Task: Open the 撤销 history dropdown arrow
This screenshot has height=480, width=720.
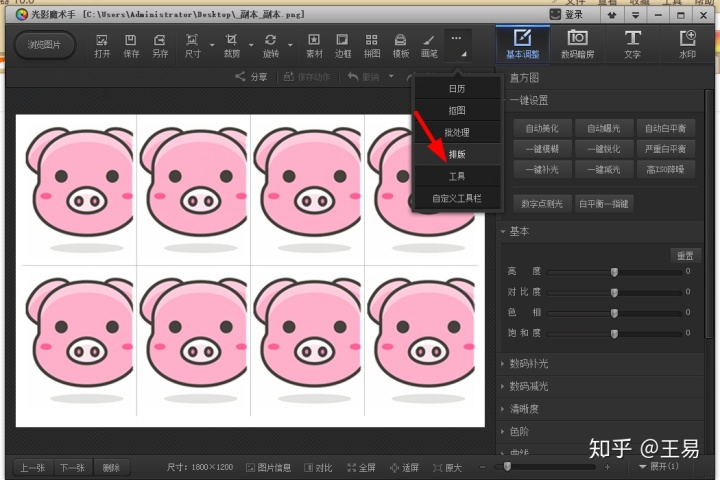Action: 391,76
